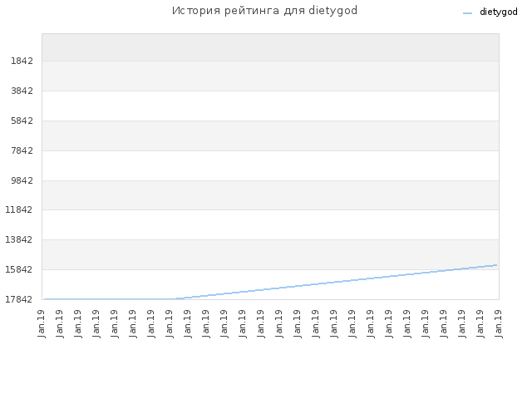Click where the blue line begins rising
The image size is (532, 399).
pos(174,299)
